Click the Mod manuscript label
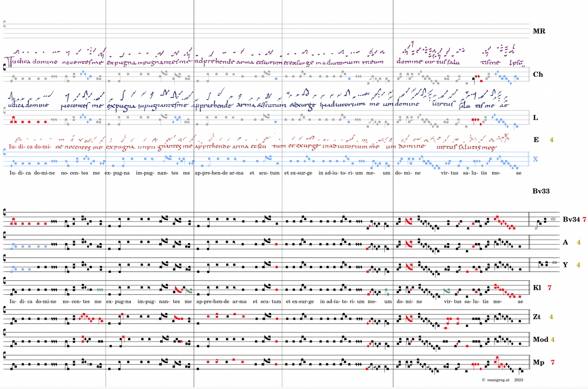Image resolution: width=588 pixels, height=389 pixels. (x=540, y=339)
